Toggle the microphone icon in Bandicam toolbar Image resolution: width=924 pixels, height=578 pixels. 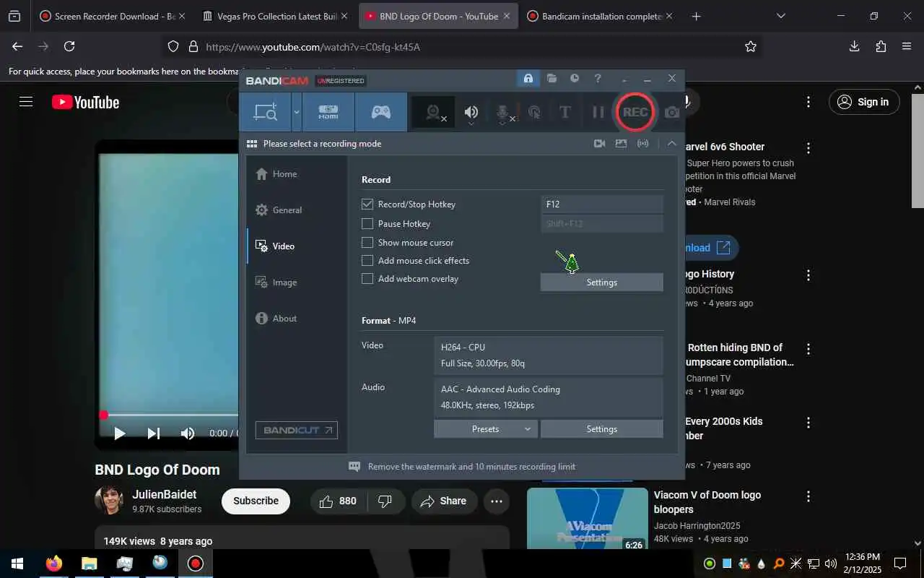[504, 112]
